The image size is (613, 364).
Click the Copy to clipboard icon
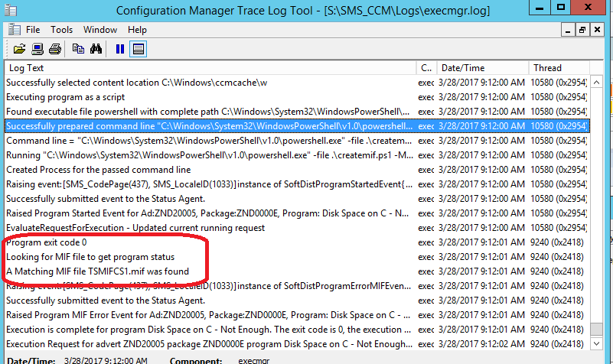78,49
